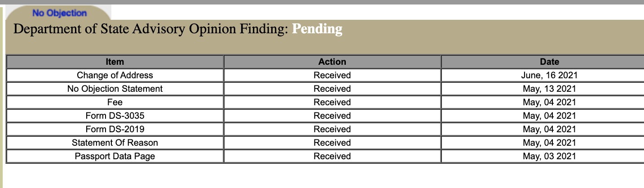This screenshot has height=188, width=644.
Task: Click the No Objection Statement item
Action: 115,89
